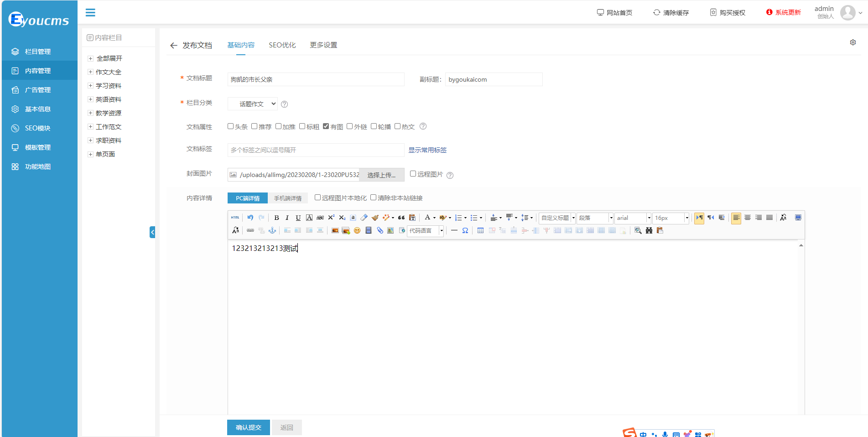Viewport: 868px width, 437px height.
Task: Click the insert hyperlink chain icon
Action: pos(250,230)
